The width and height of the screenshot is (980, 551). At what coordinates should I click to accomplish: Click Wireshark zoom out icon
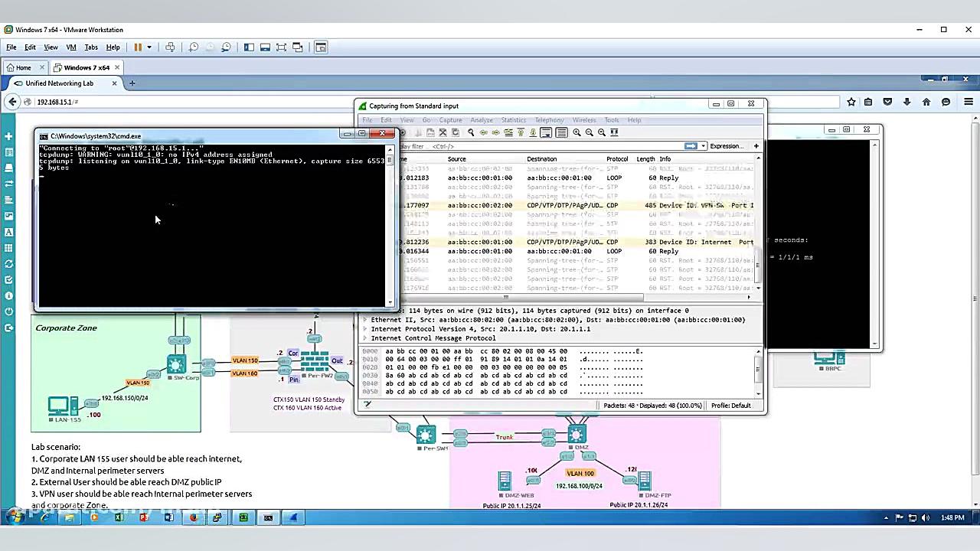589,132
